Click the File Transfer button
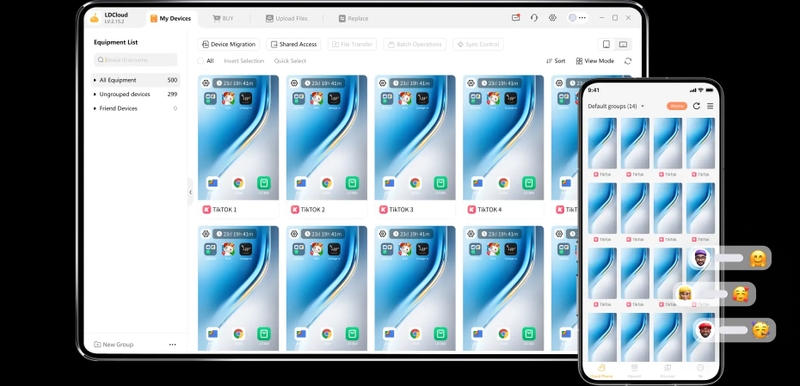Image resolution: width=800 pixels, height=386 pixels. click(x=352, y=44)
